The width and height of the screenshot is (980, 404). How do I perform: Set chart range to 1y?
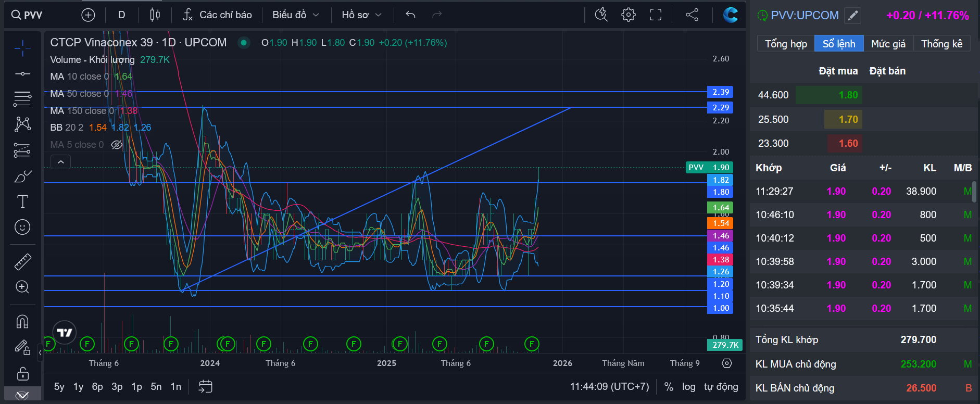(78, 387)
